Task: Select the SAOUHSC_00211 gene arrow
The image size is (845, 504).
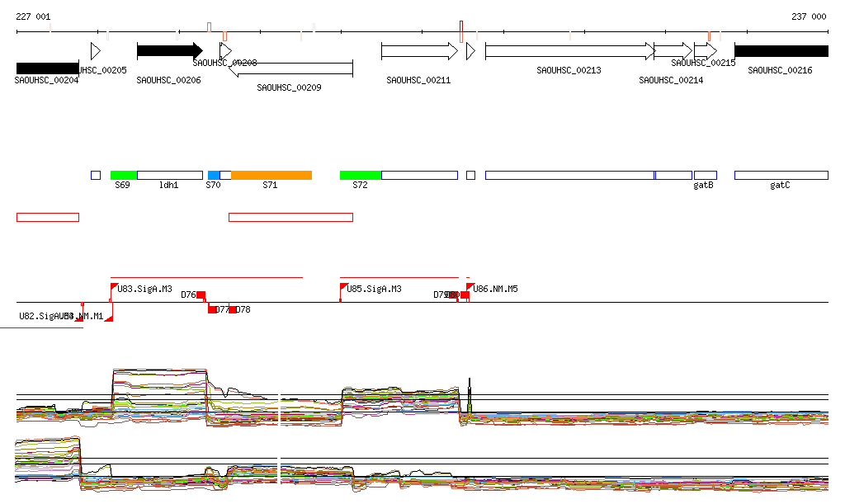Action: pyautogui.click(x=419, y=51)
